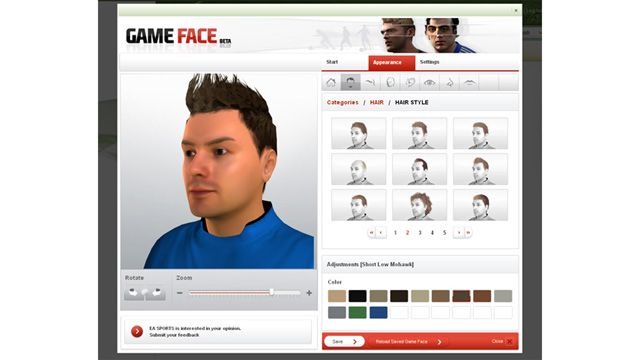Choose the first-row last hair style thumbnail
This screenshot has width=640, height=360.
point(480,133)
